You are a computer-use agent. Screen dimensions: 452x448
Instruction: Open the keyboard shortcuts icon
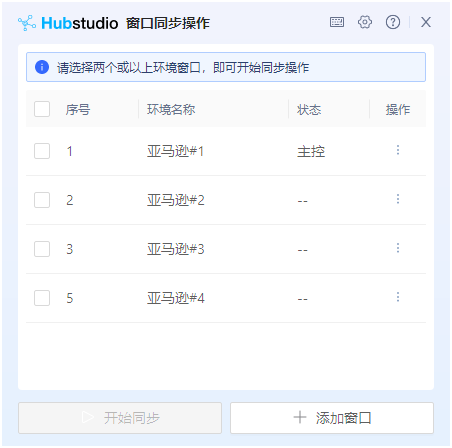point(337,22)
